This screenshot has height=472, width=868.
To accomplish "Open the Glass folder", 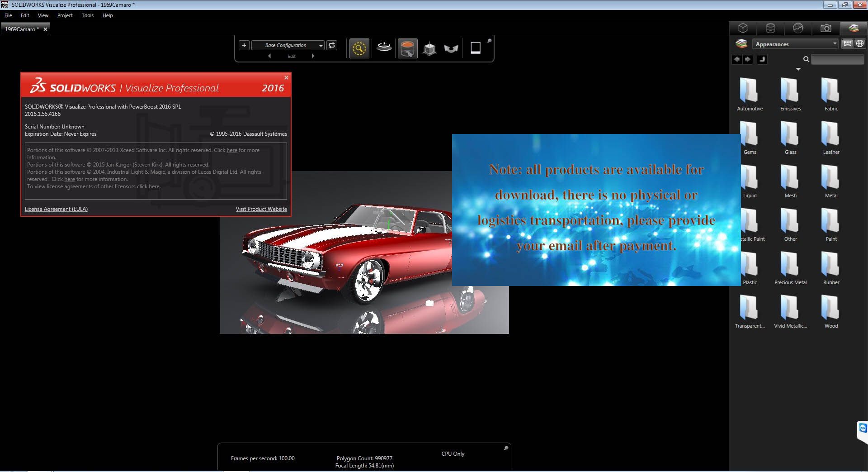I will (x=790, y=138).
